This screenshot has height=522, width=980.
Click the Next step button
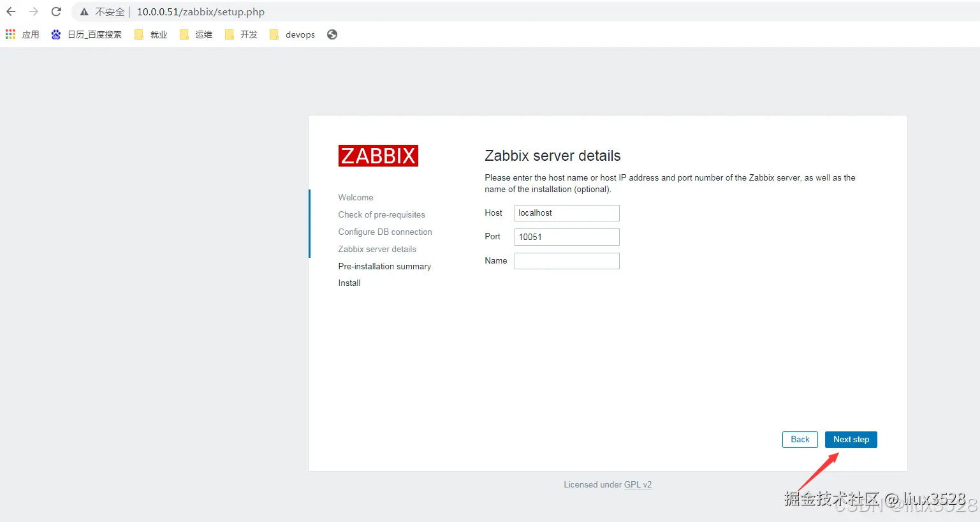click(851, 440)
